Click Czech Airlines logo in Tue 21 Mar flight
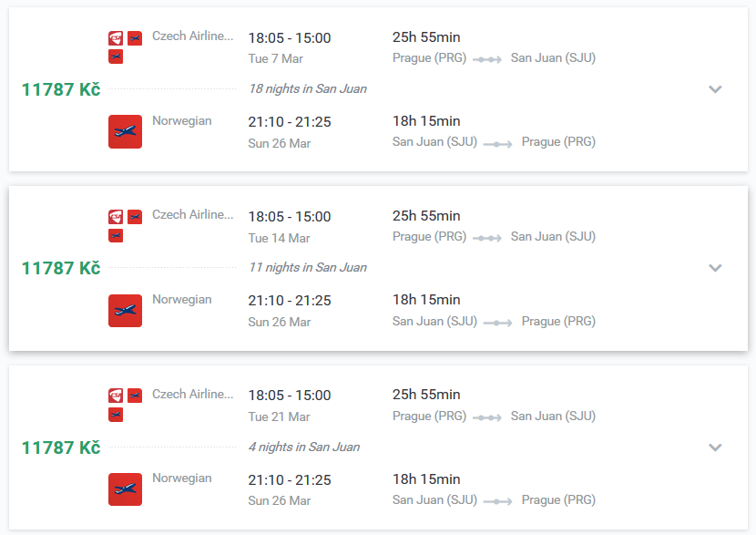The width and height of the screenshot is (756, 535). (116, 396)
